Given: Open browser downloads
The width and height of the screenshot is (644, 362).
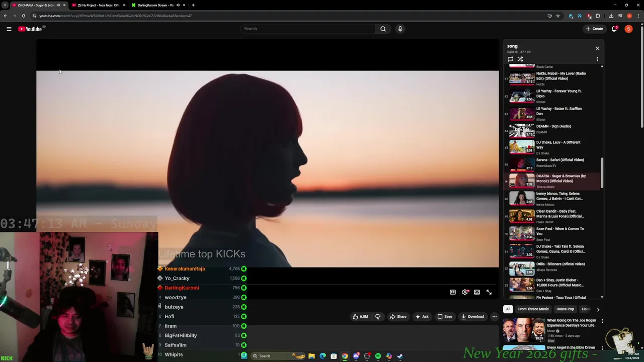Looking at the screenshot, I should [611, 16].
